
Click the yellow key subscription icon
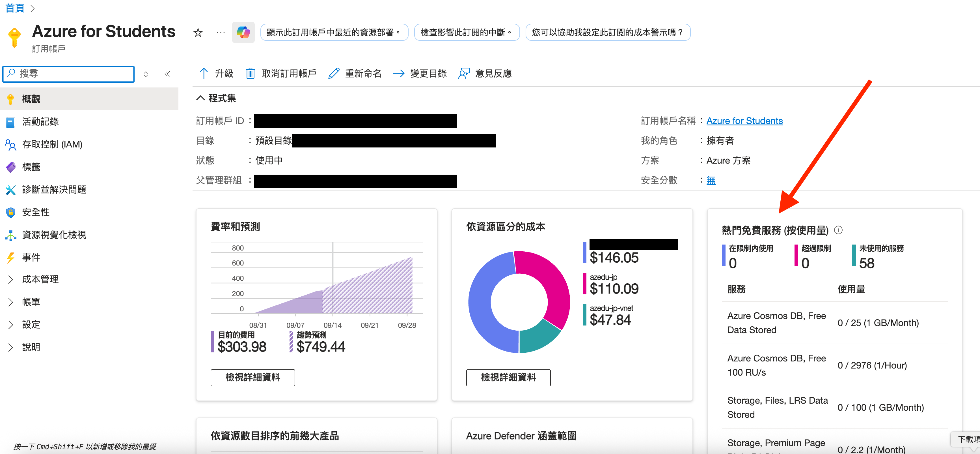(14, 38)
